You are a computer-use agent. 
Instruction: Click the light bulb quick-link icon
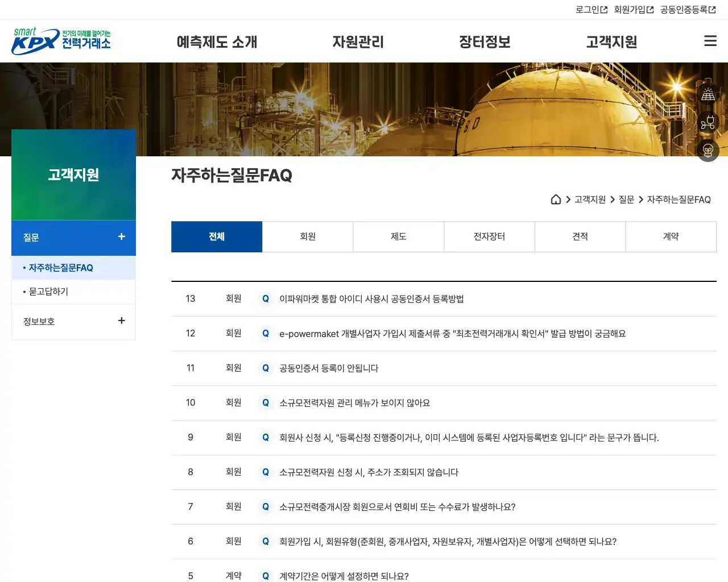pyautogui.click(x=708, y=151)
